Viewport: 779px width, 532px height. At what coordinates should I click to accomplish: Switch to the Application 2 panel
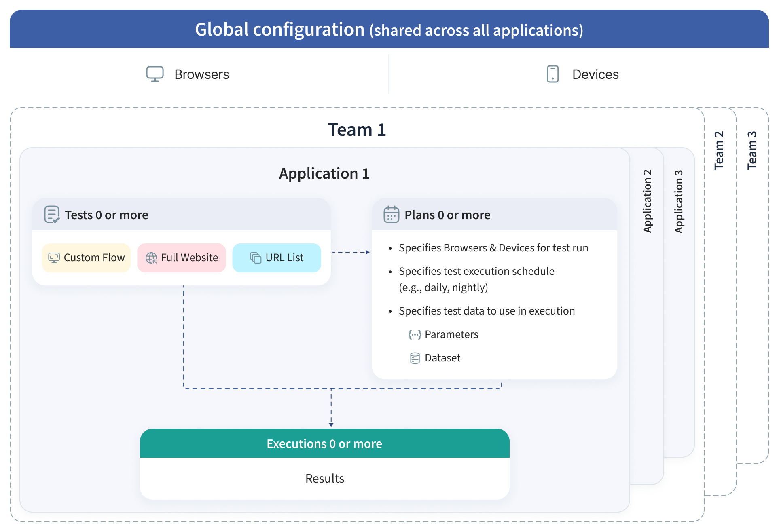pos(647,201)
